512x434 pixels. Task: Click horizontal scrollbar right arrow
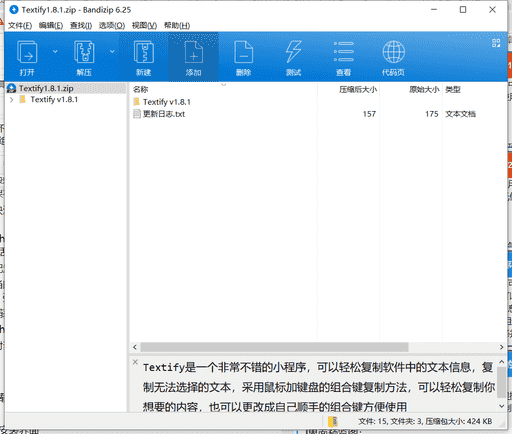pos(502,347)
